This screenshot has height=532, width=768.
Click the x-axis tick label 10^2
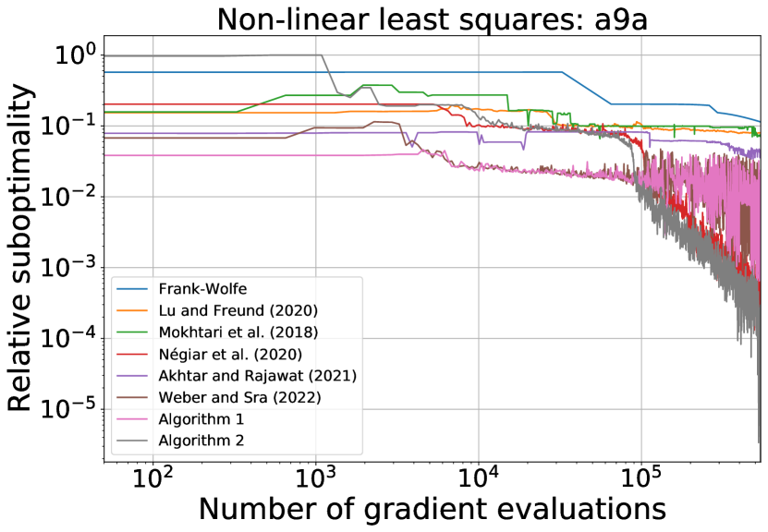click(153, 478)
